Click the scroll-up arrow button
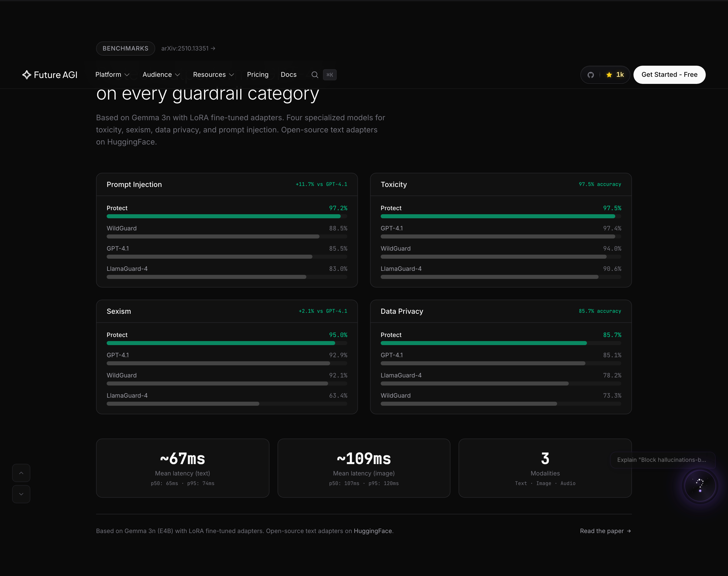Image resolution: width=728 pixels, height=576 pixels. pyautogui.click(x=21, y=473)
